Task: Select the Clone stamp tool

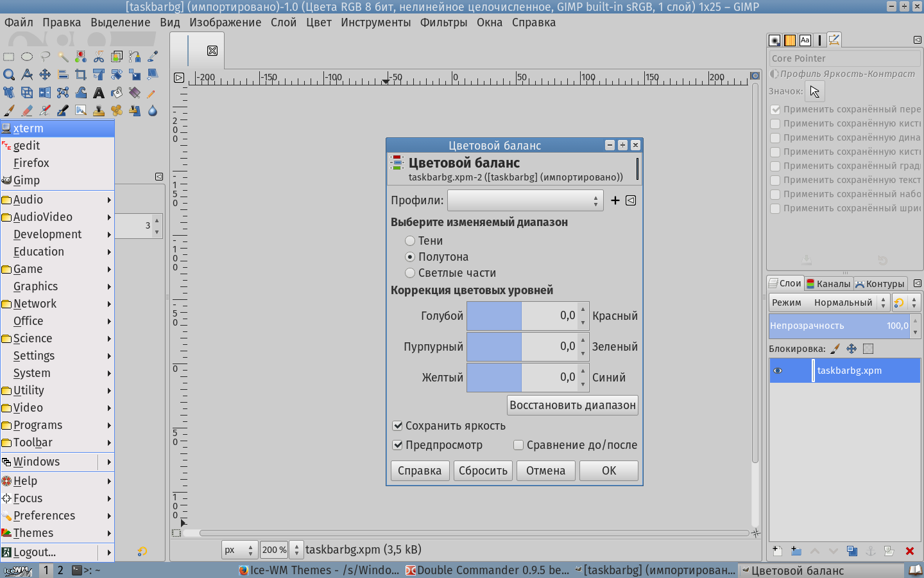Action: pyautogui.click(x=99, y=110)
